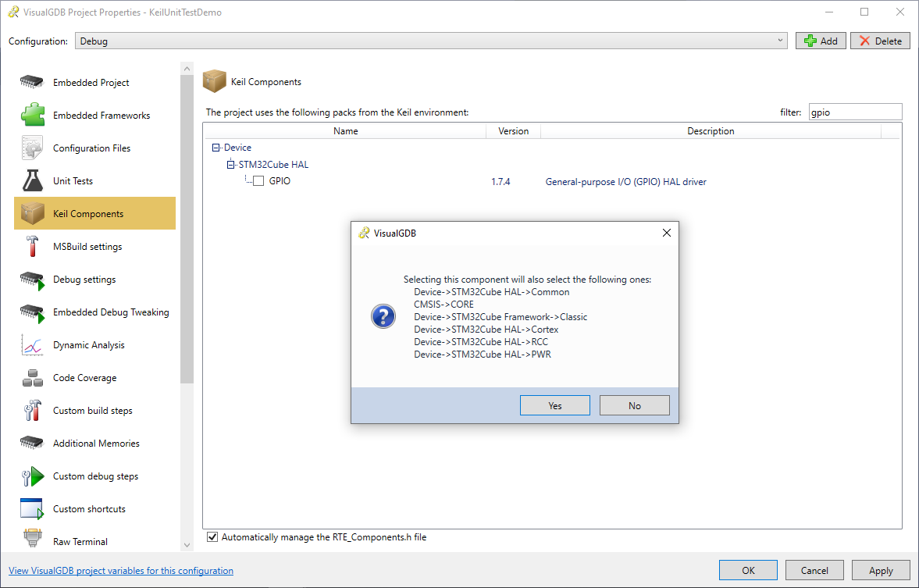Switch to the Code Coverage page
The height and width of the screenshot is (588, 919).
pos(95,377)
